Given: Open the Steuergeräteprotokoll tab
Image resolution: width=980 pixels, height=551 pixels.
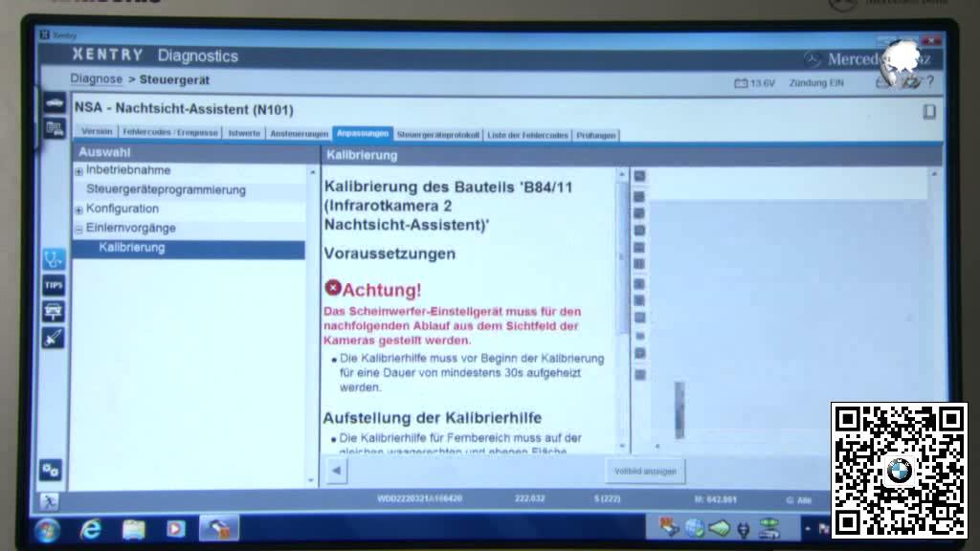Looking at the screenshot, I should pos(438,134).
